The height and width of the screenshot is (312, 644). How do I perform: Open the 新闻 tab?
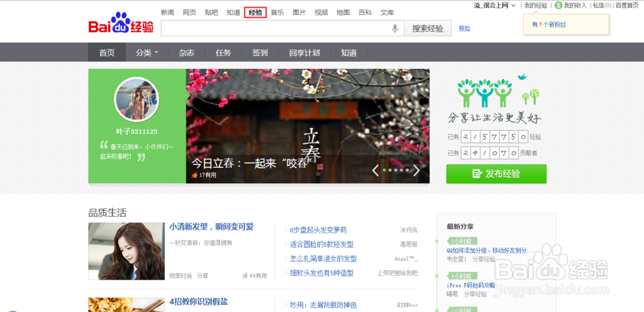pyautogui.click(x=167, y=12)
